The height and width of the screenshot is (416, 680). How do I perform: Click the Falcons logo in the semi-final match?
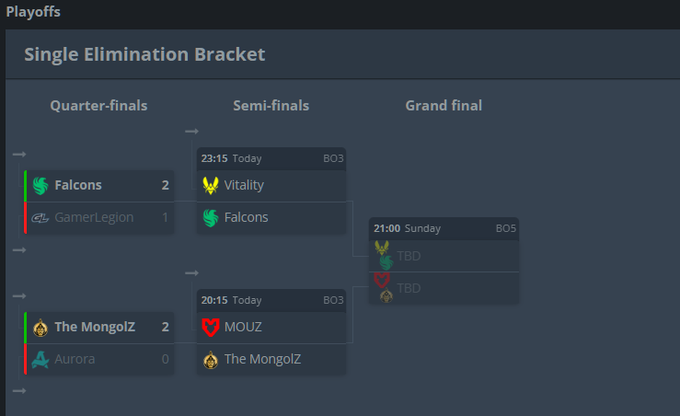point(210,218)
